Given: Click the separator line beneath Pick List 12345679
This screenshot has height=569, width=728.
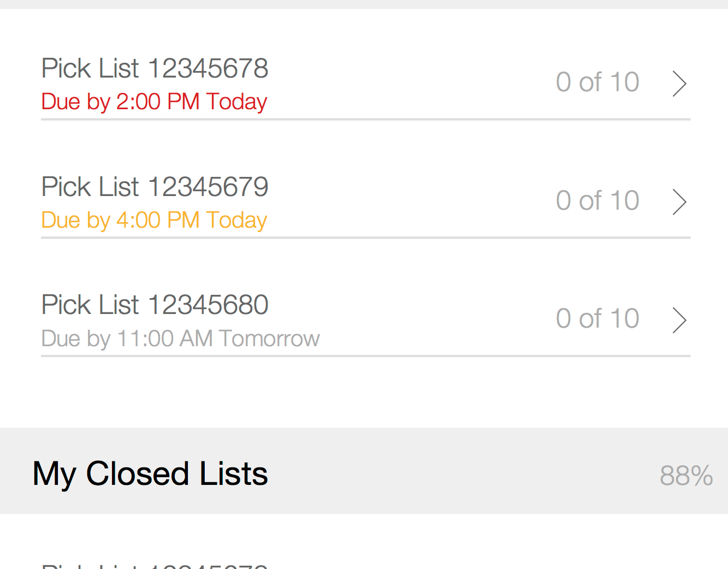Looking at the screenshot, I should (366, 238).
